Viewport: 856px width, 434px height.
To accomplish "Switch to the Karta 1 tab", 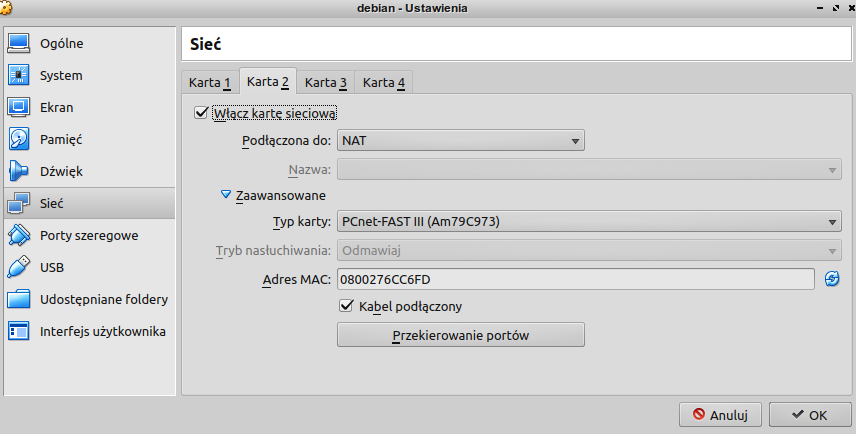I will pos(210,82).
